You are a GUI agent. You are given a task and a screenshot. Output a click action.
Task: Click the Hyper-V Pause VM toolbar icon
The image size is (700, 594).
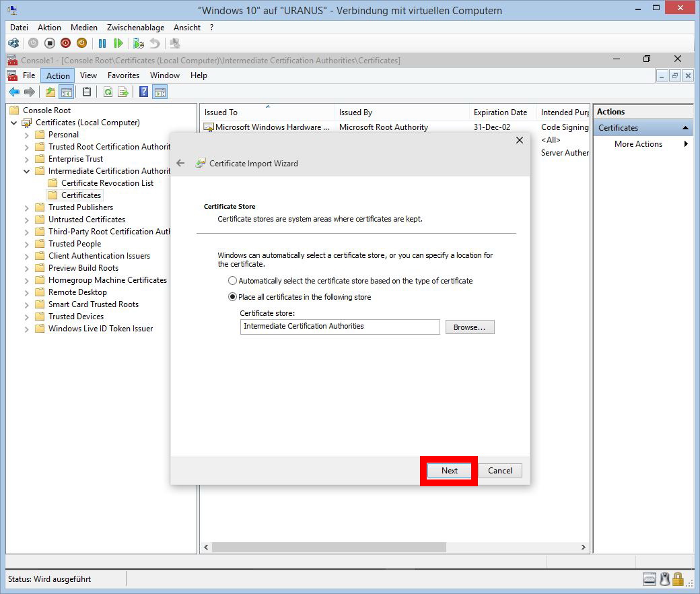pos(102,43)
